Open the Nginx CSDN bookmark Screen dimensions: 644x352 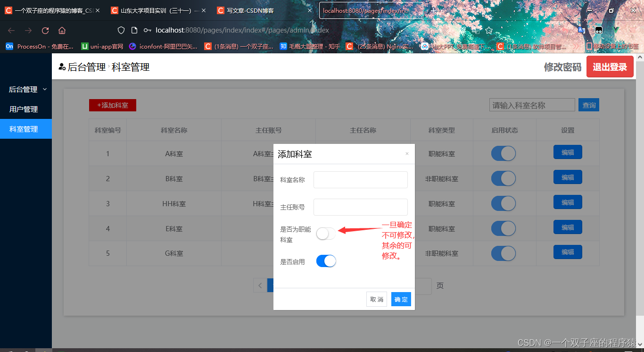click(380, 46)
